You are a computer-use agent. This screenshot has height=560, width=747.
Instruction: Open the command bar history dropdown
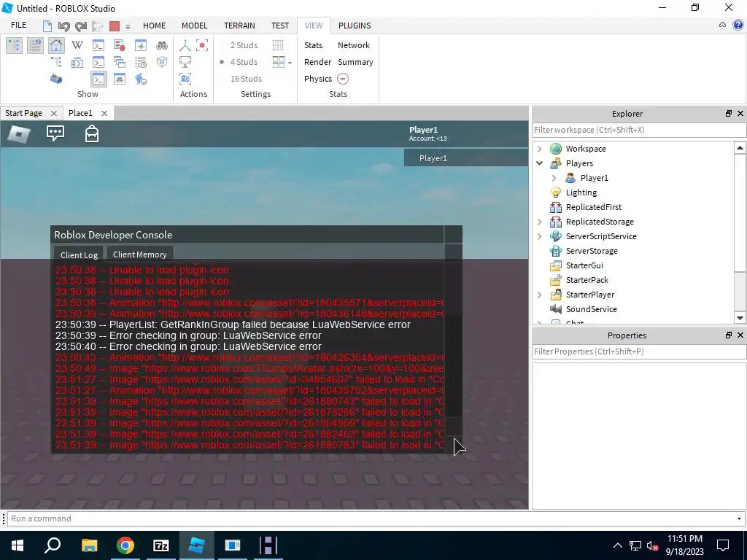740,518
